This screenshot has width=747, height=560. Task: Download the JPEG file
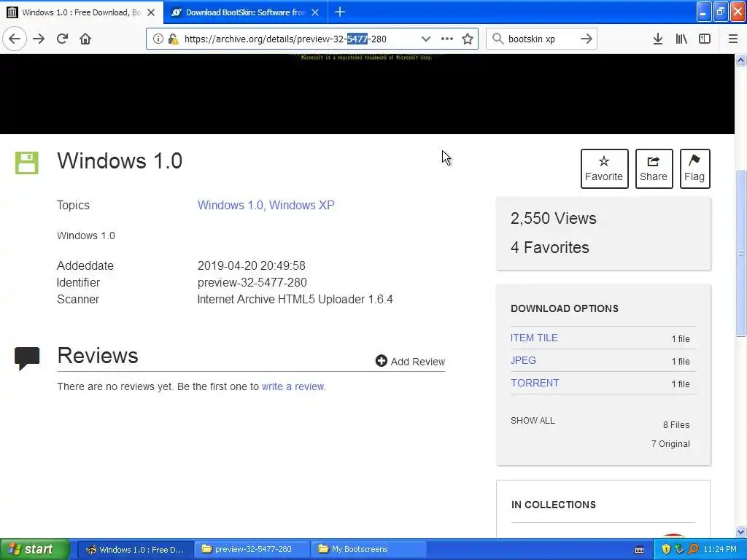[523, 360]
